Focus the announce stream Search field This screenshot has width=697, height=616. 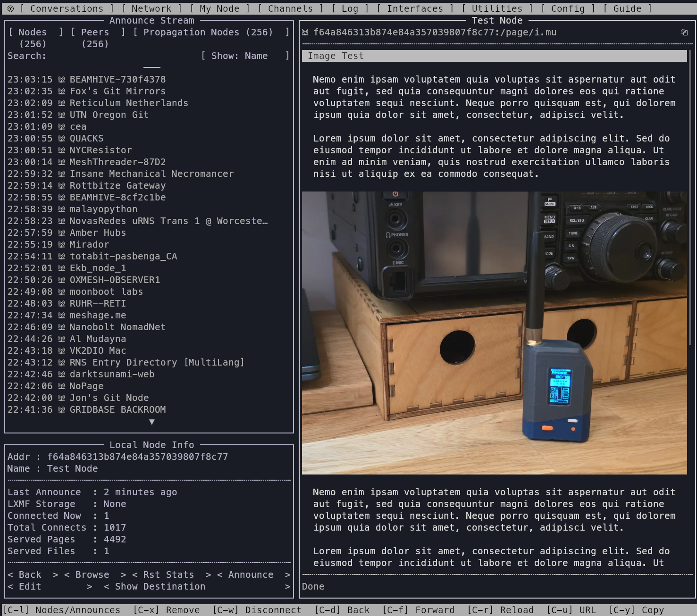pos(104,56)
